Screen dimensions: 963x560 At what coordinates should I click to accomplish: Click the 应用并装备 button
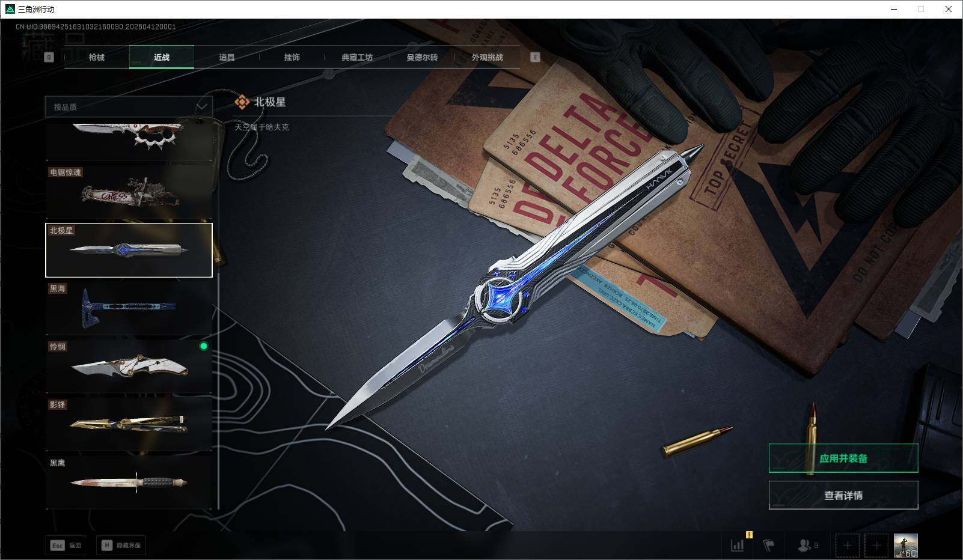pos(843,458)
